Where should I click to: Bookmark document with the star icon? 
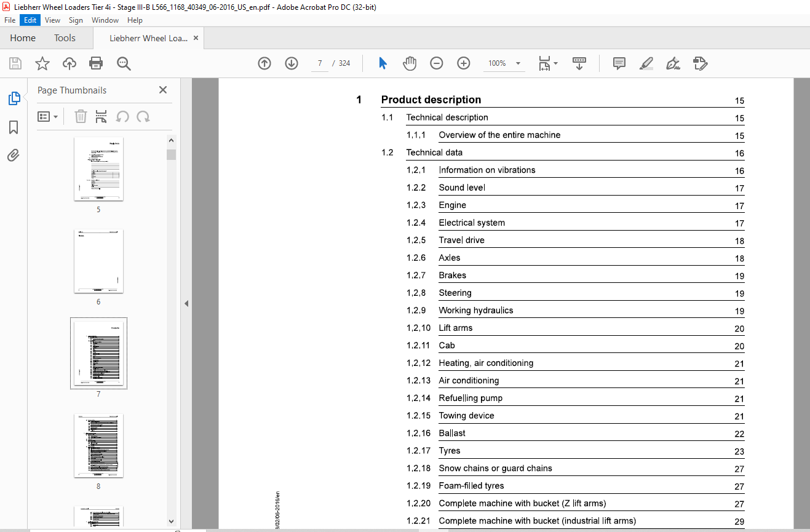[x=42, y=63]
